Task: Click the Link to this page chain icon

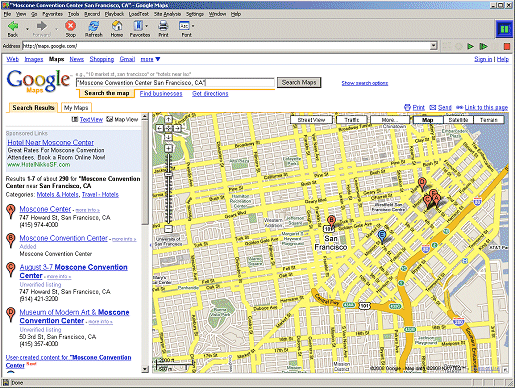Action: coord(459,107)
